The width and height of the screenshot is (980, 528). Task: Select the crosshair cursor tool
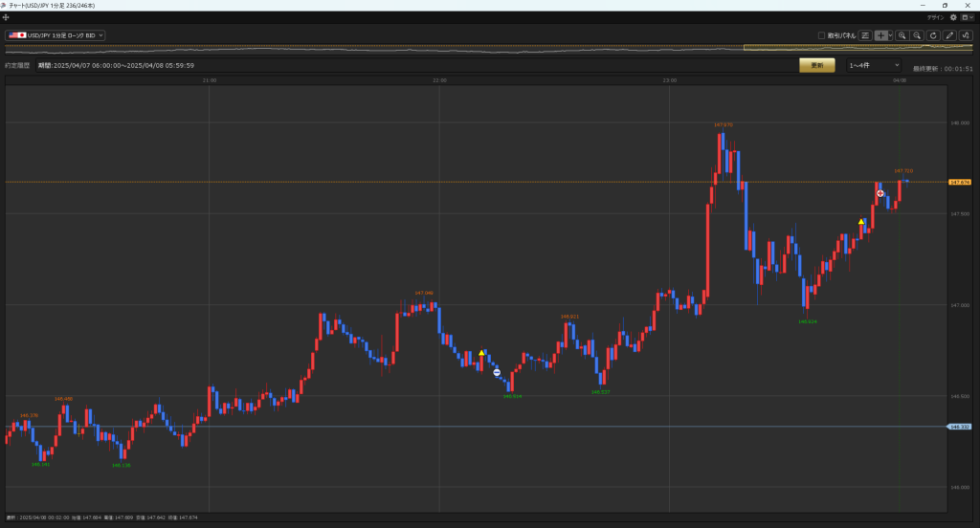point(880,35)
